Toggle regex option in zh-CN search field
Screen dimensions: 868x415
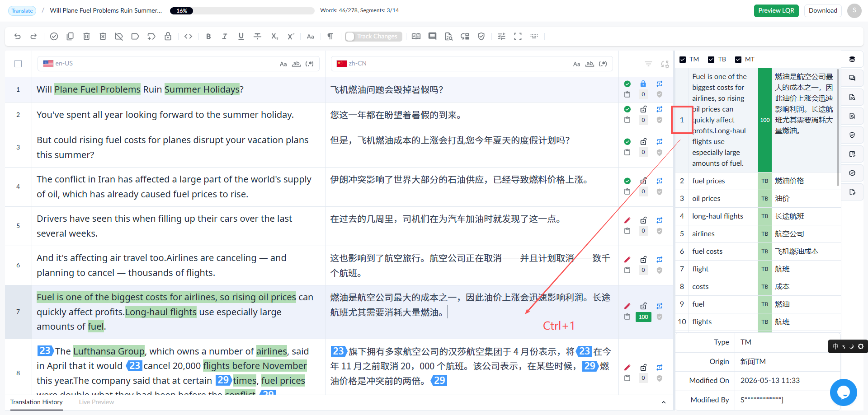tap(603, 64)
